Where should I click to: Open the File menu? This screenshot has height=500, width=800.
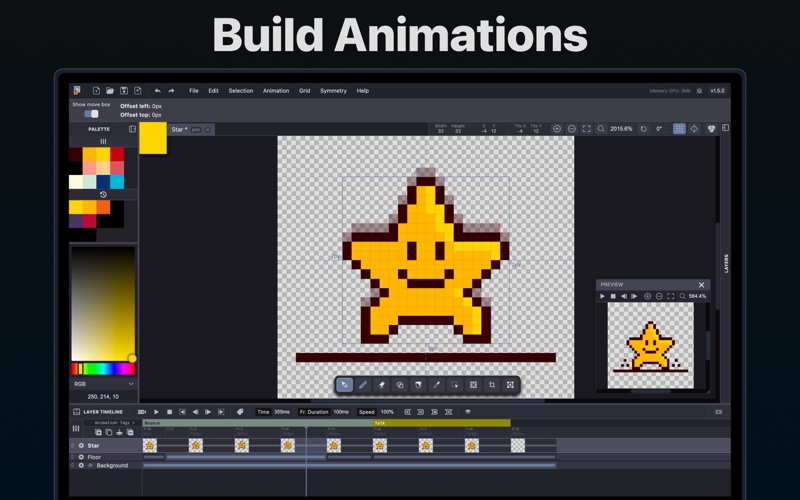pos(193,91)
